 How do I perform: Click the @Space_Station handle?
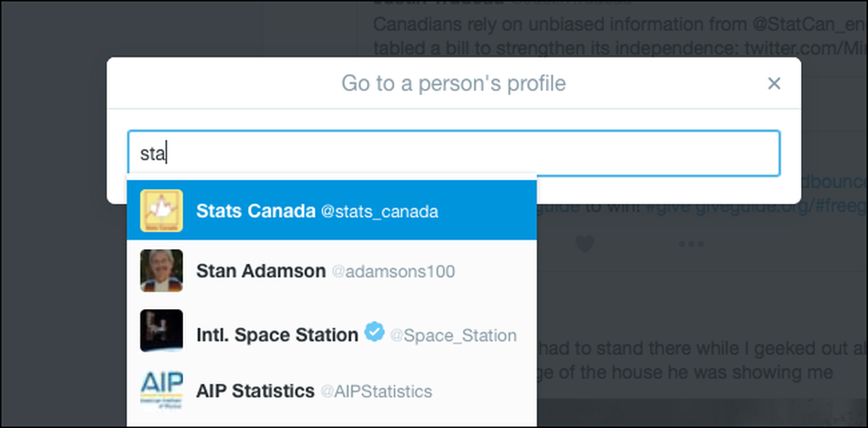point(453,335)
